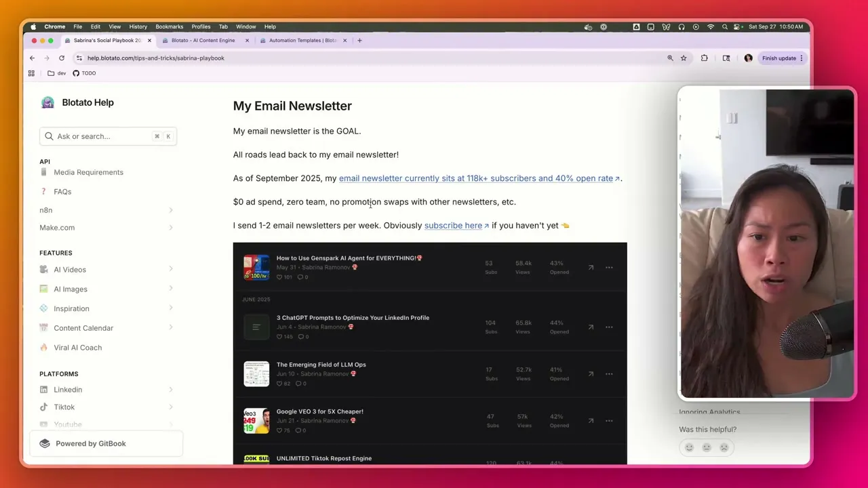Click the Inspiration sidebar icon

tap(44, 308)
